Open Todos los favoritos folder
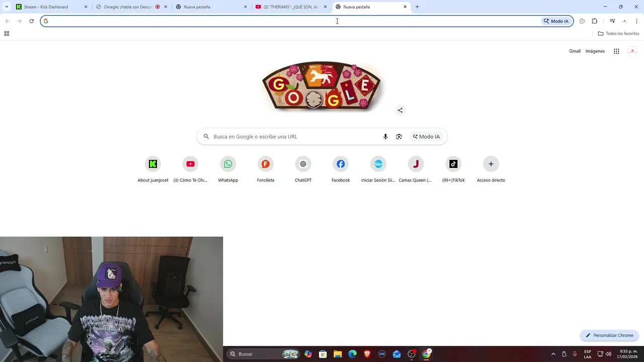The height and width of the screenshot is (362, 644). coord(618,34)
